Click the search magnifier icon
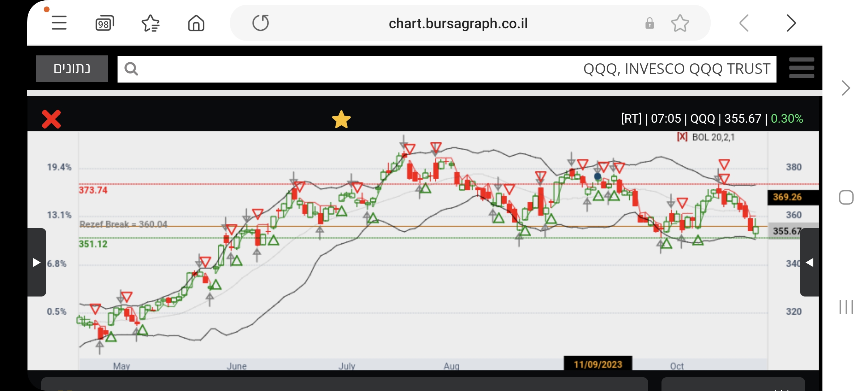This screenshot has height=391, width=868. tap(131, 69)
